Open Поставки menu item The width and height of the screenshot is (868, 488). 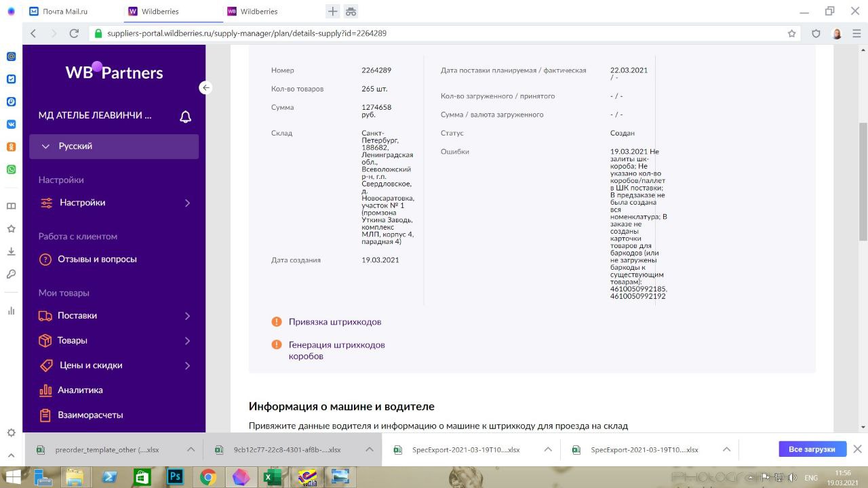pos(77,316)
